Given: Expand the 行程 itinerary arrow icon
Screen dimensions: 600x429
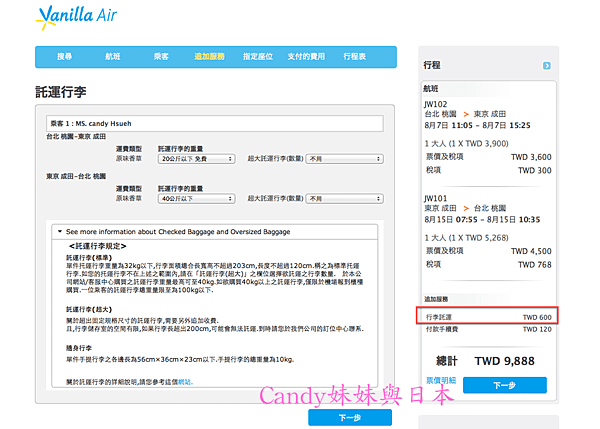Looking at the screenshot, I should (546, 66).
